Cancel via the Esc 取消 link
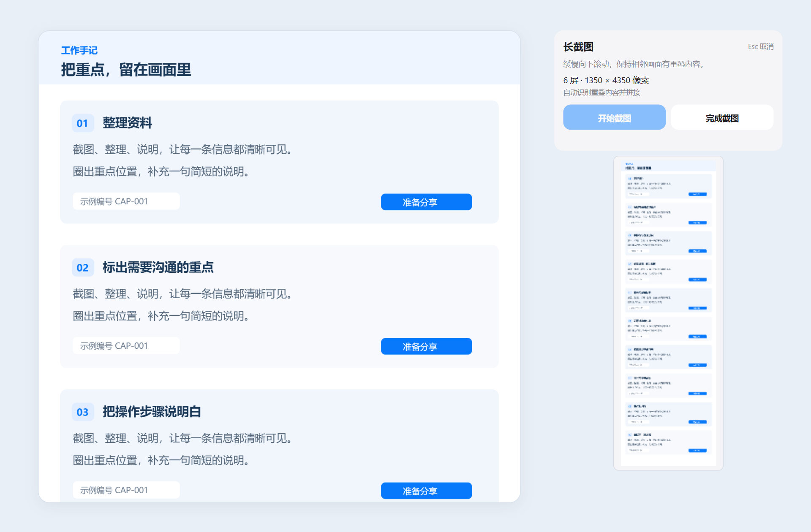Screen dimensions: 811x532 click(760, 46)
